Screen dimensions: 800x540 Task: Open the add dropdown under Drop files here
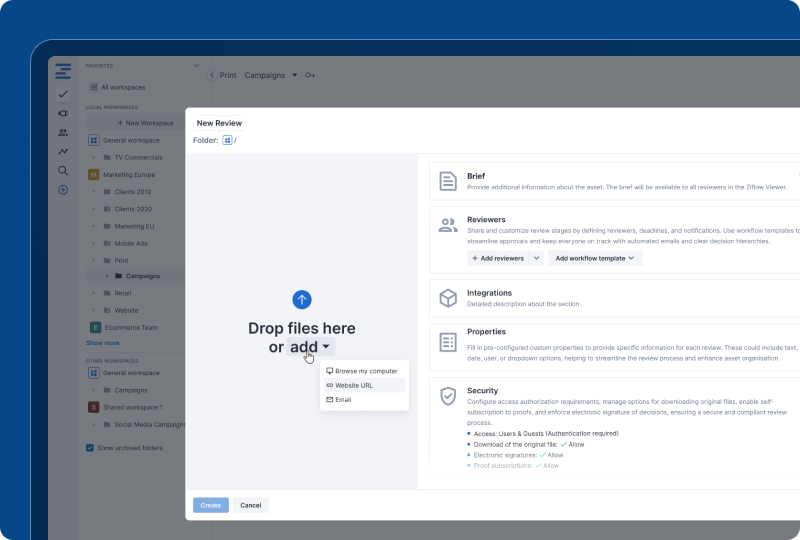pos(310,347)
